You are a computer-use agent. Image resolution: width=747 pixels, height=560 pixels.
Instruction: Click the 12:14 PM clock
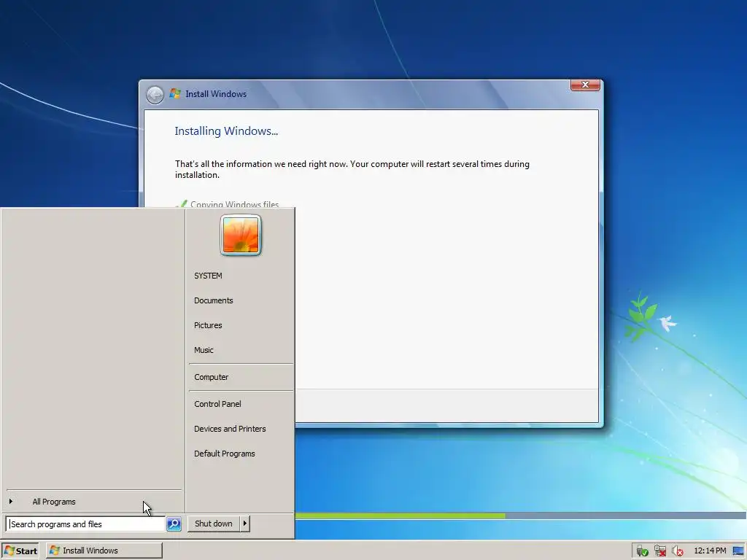pyautogui.click(x=710, y=551)
